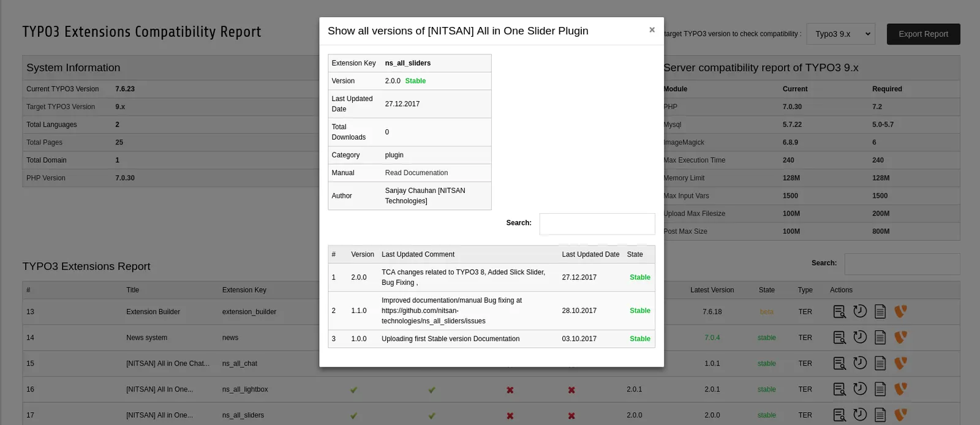Open version history icon for Extension Builder
This screenshot has height=425, width=980.
tap(860, 311)
